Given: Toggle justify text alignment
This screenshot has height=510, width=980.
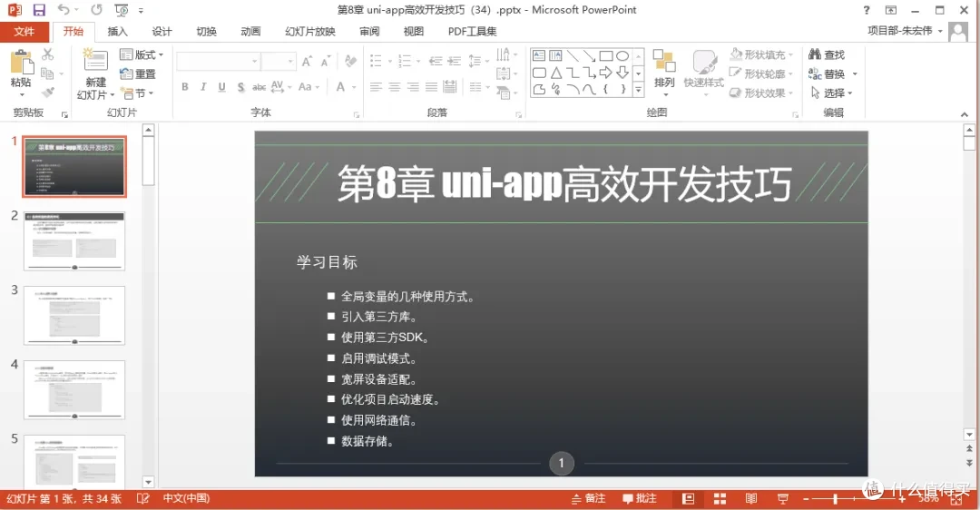Looking at the screenshot, I should [x=431, y=87].
